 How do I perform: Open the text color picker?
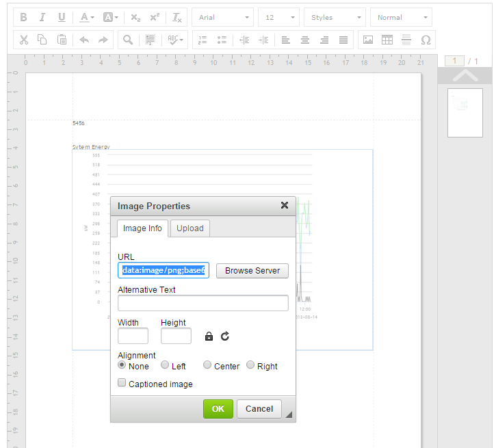pos(87,17)
